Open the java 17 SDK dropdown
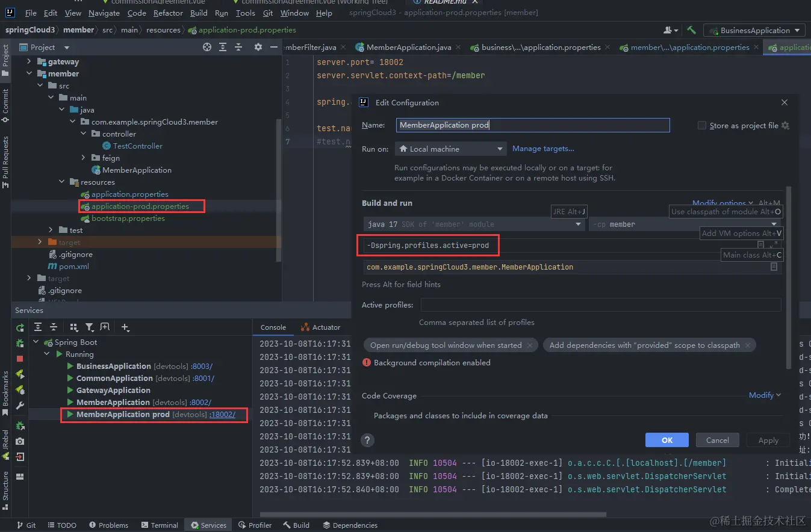The image size is (811, 532). tap(474, 224)
